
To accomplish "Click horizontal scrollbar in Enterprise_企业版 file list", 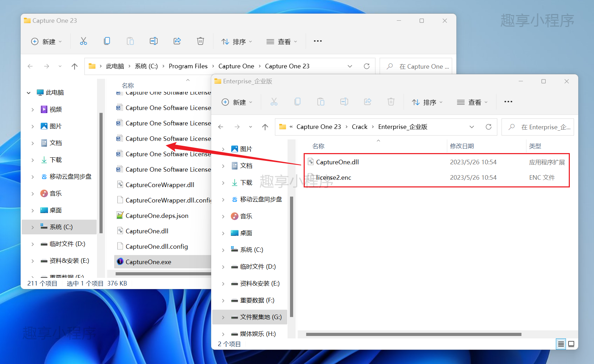I will click(413, 334).
